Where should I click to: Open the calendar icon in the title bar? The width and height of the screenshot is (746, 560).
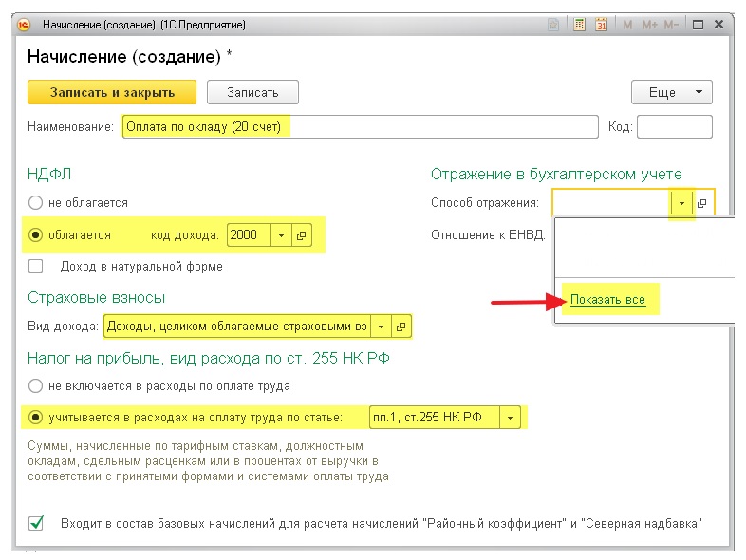coord(602,25)
